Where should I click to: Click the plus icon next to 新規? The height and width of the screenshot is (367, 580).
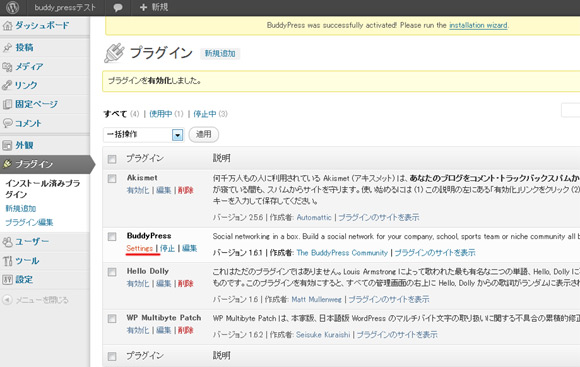pyautogui.click(x=144, y=7)
